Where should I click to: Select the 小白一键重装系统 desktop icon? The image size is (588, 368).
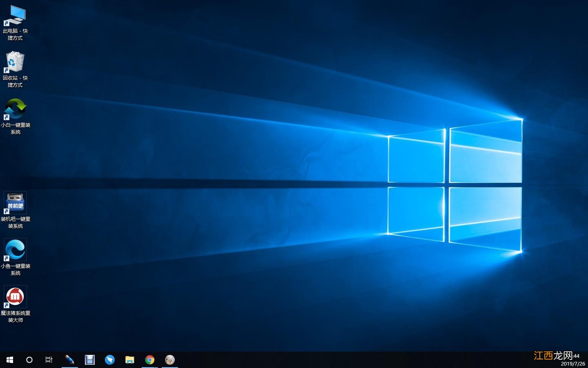[16, 117]
